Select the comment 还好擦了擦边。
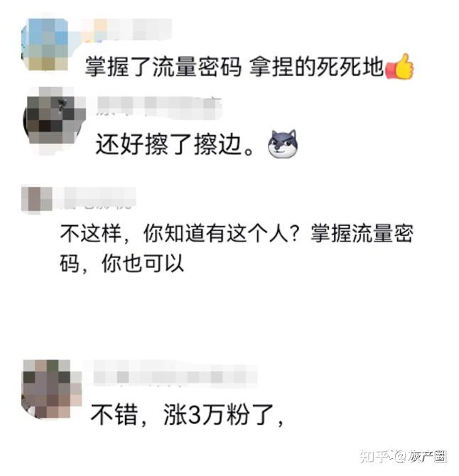 (175, 144)
